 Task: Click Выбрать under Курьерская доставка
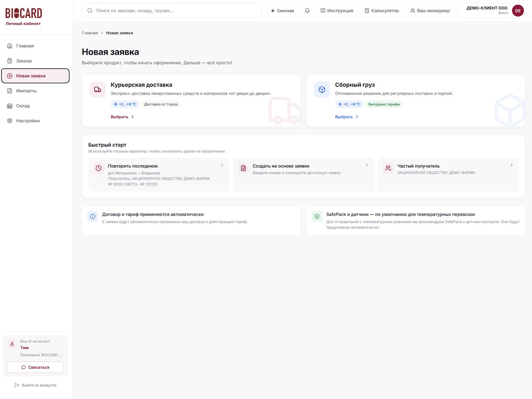122,117
